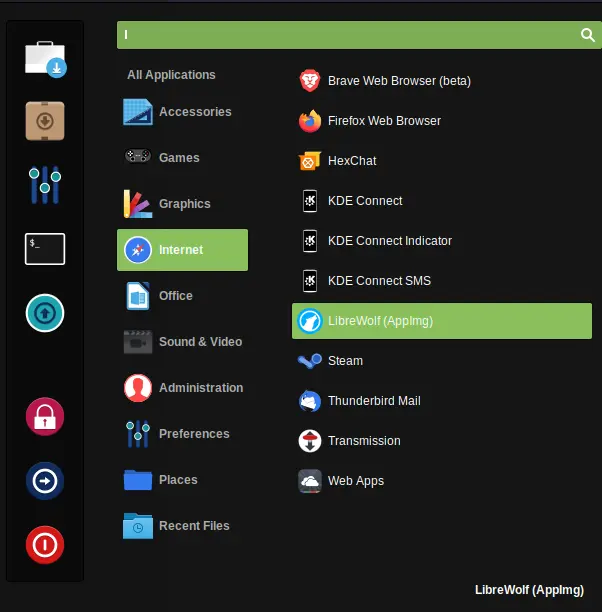Viewport: 602px width, 612px height.
Task: Open System Settings sliders icon in sidebar
Action: 45,185
